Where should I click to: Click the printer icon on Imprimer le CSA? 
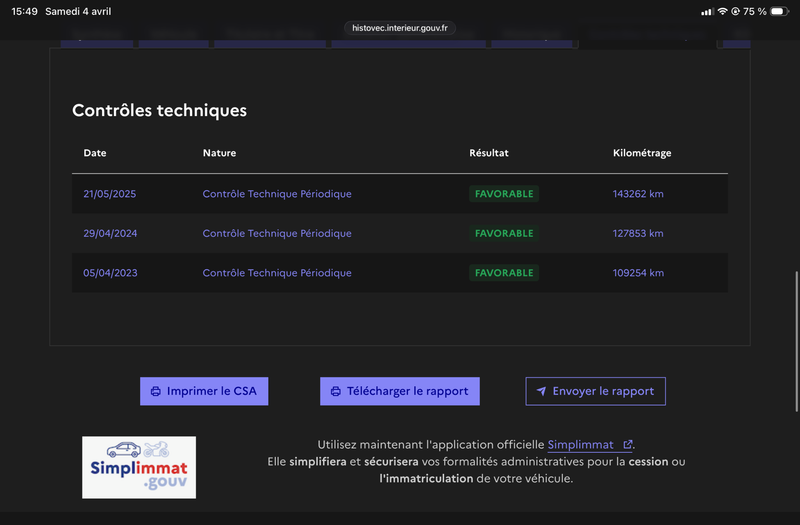click(x=156, y=391)
